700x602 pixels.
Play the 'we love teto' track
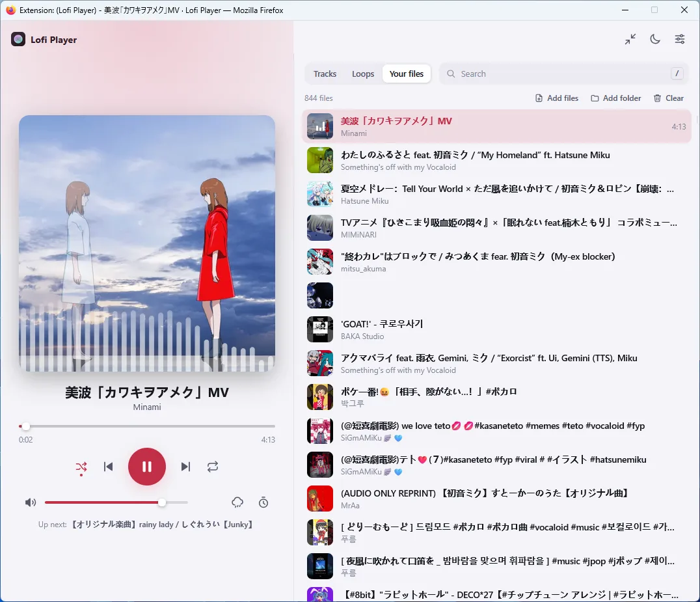[x=496, y=431]
